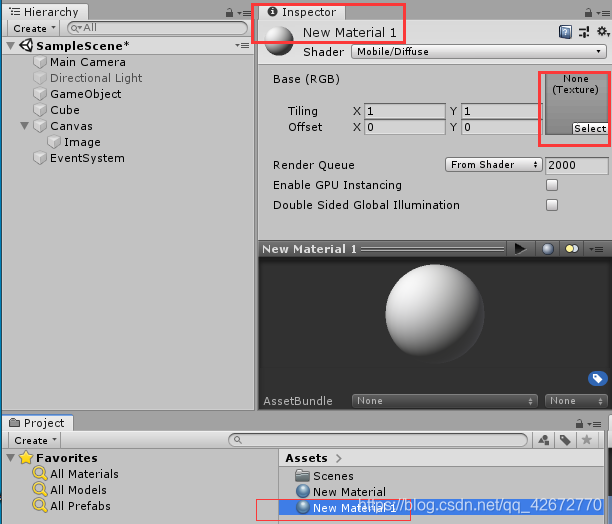Image resolution: width=612 pixels, height=524 pixels.
Task: Open the Hierarchy panel options menu
Action: pos(245,13)
